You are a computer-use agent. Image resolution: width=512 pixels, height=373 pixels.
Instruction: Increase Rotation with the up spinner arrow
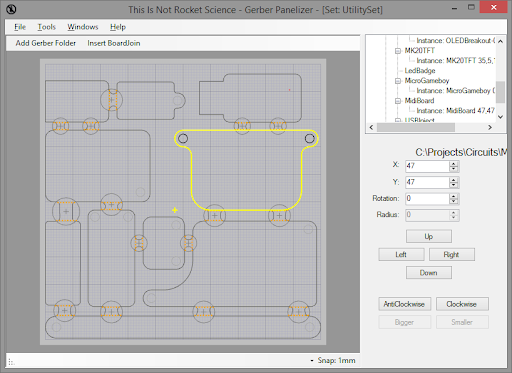(x=453, y=196)
